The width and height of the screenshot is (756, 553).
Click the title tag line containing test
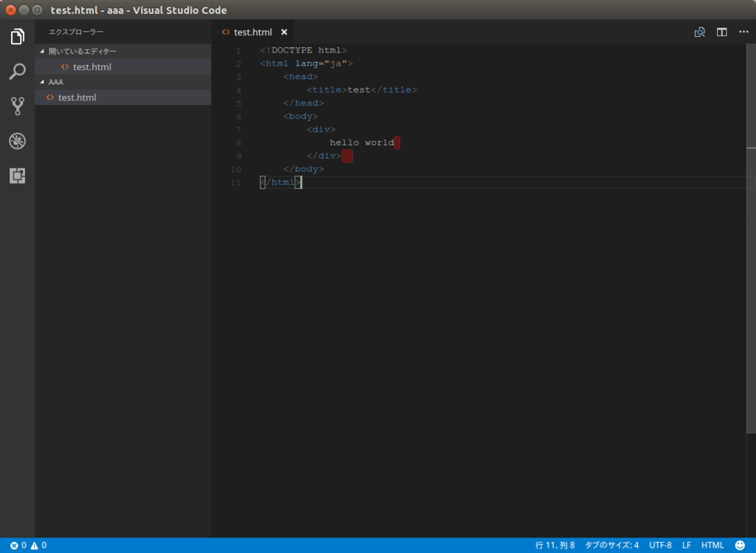[362, 90]
